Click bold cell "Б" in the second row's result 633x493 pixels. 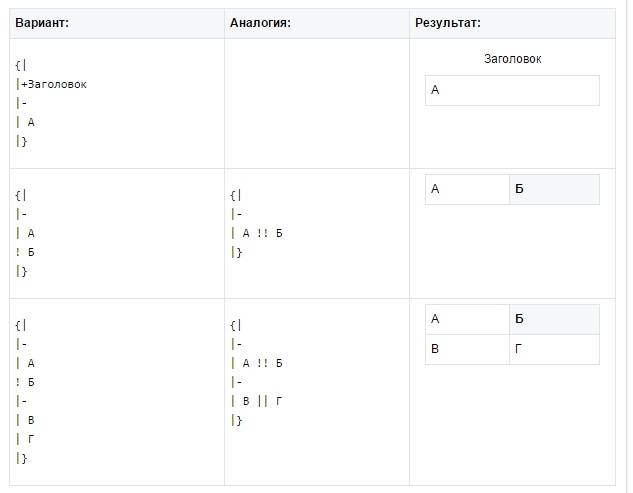point(554,189)
